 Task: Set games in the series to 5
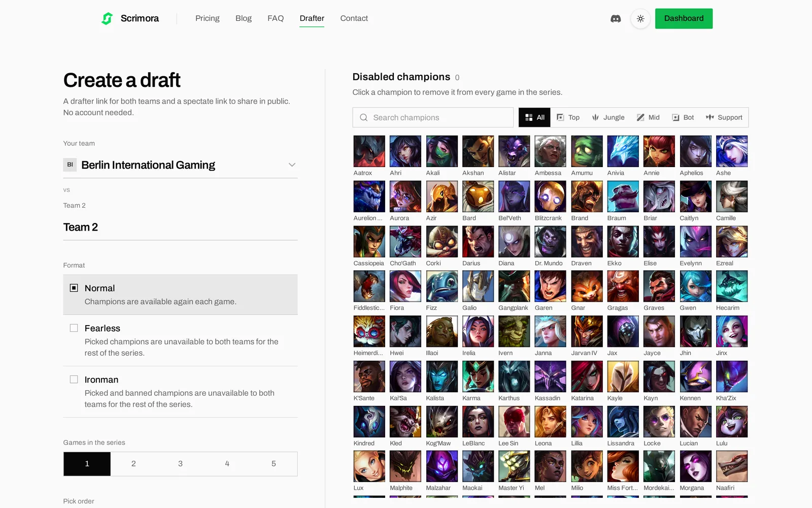pyautogui.click(x=274, y=464)
